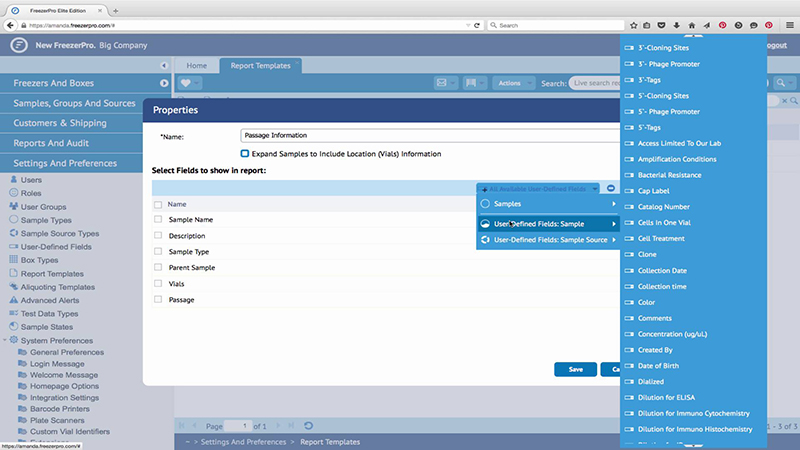Image resolution: width=800 pixels, height=450 pixels.
Task: Click the browser downloads arrow icon
Action: tap(677, 25)
